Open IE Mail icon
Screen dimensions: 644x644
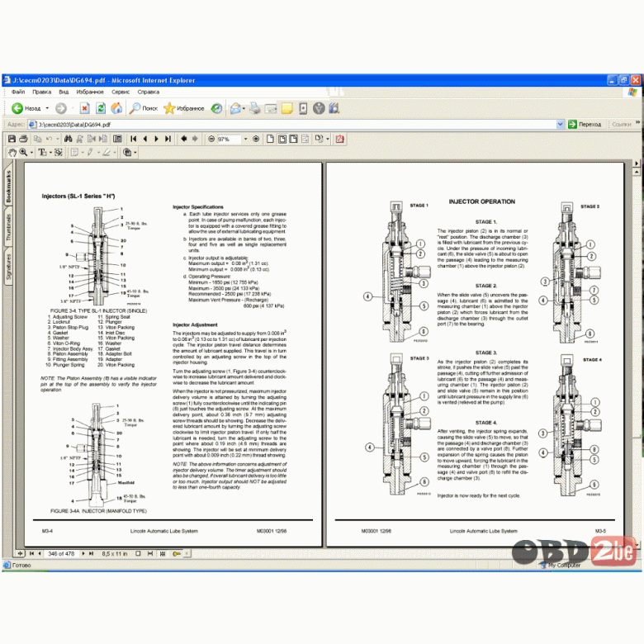(235, 108)
